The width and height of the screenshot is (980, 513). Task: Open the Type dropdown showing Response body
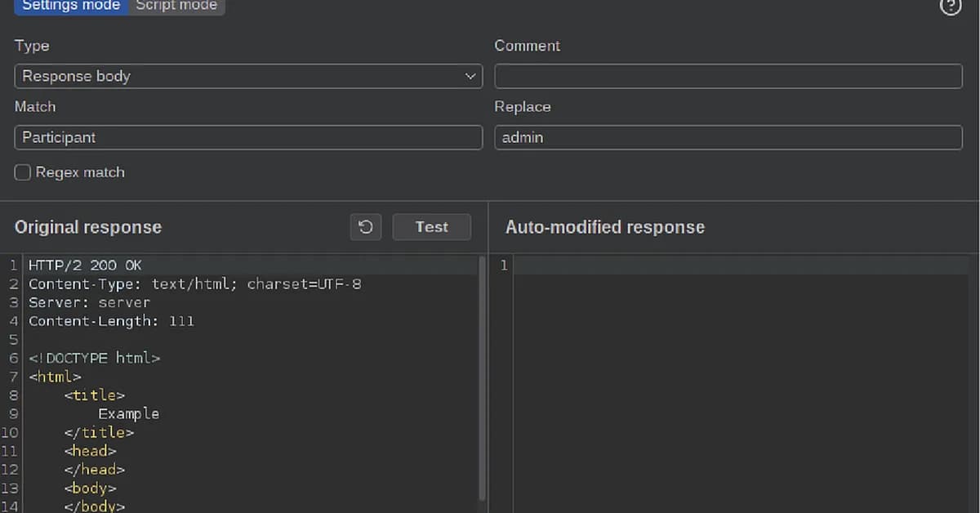click(248, 76)
